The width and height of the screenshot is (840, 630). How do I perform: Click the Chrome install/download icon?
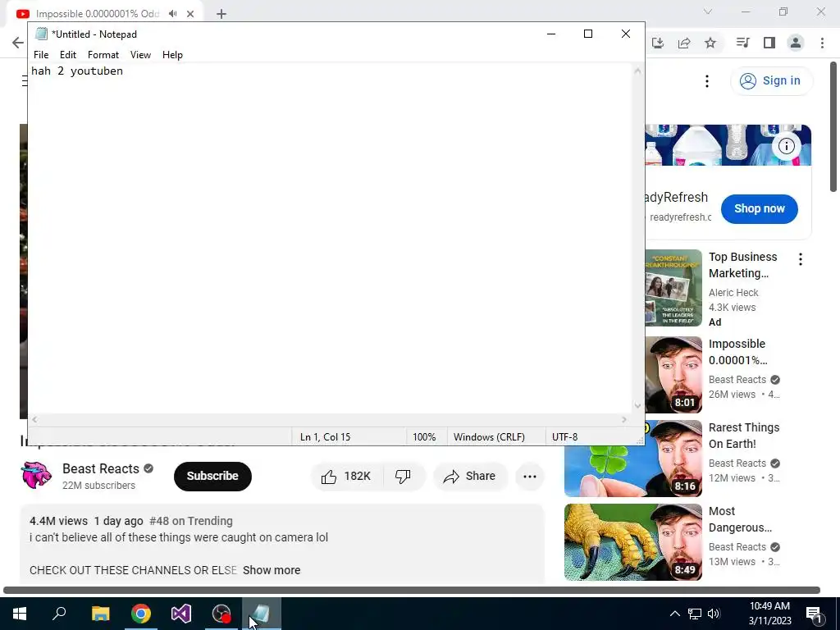tap(658, 43)
